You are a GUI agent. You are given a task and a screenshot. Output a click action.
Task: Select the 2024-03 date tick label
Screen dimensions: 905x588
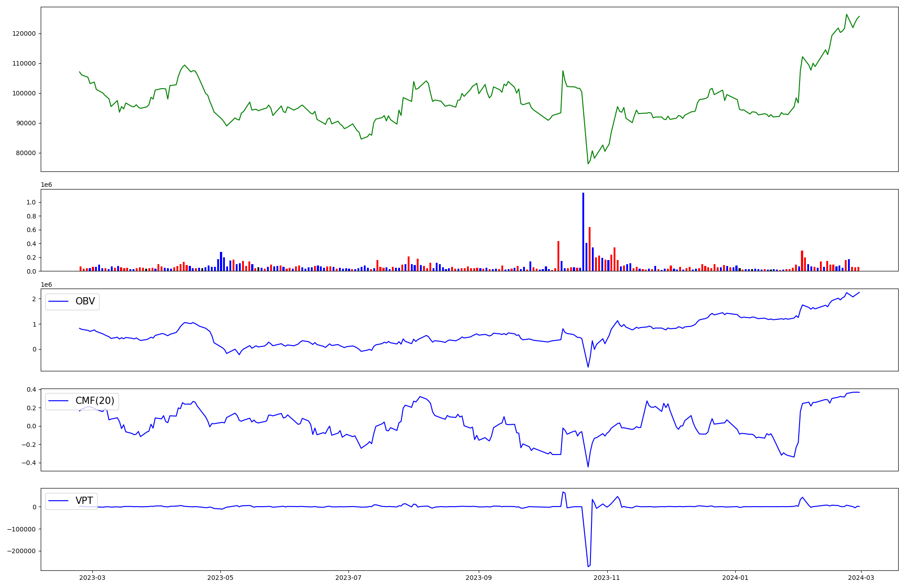(861, 578)
